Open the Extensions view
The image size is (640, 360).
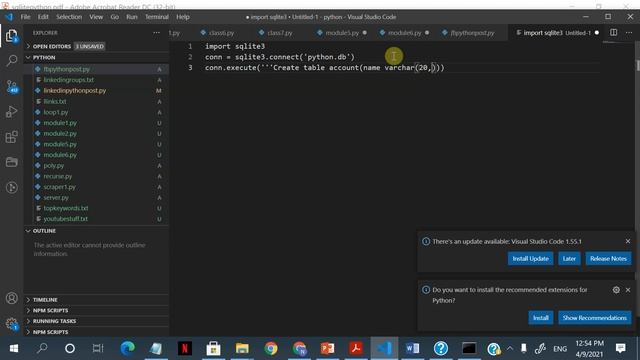pyautogui.click(x=11, y=137)
